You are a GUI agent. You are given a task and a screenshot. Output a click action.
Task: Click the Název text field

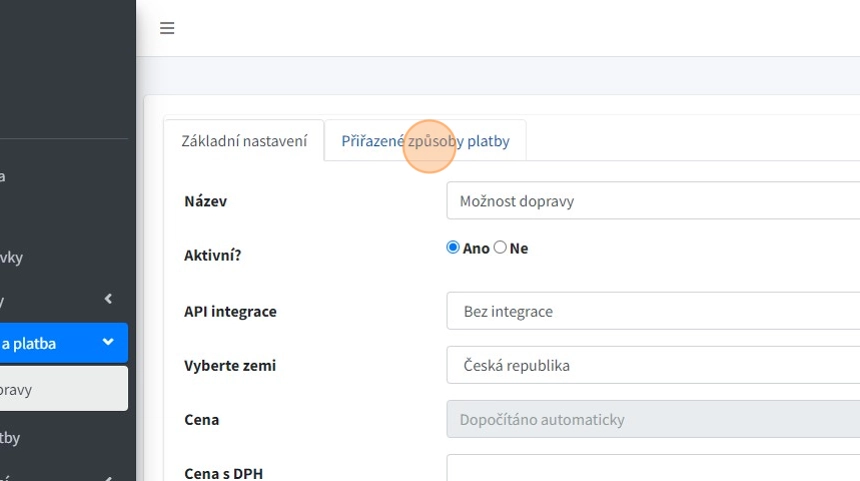coord(652,201)
